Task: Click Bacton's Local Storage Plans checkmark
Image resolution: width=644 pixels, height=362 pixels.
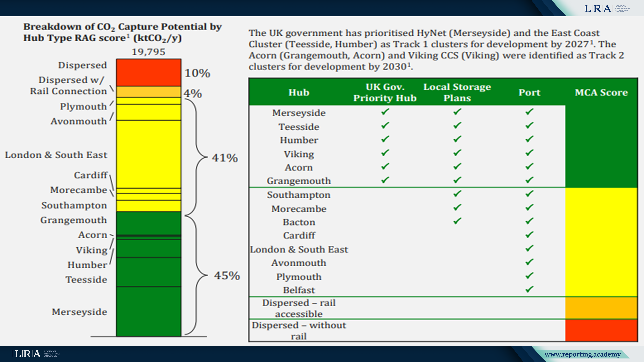Action: click(457, 221)
